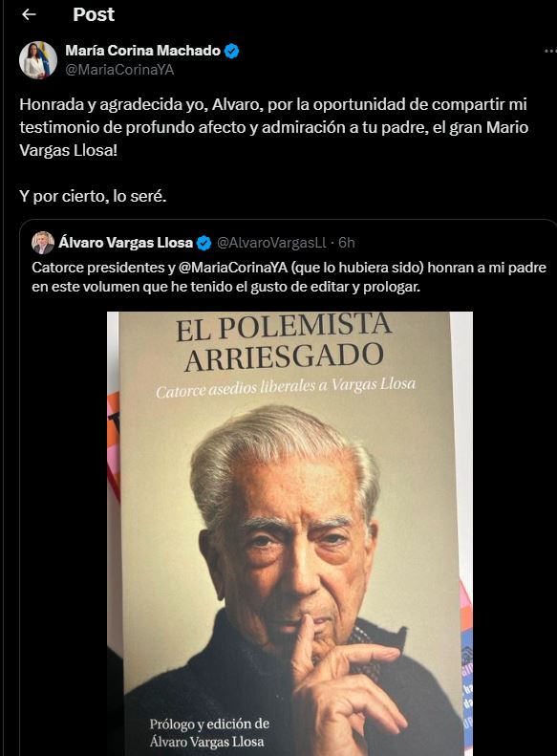This screenshot has height=756, width=557.
Task: Click María Corina Machado's verified badge
Action: tap(232, 51)
